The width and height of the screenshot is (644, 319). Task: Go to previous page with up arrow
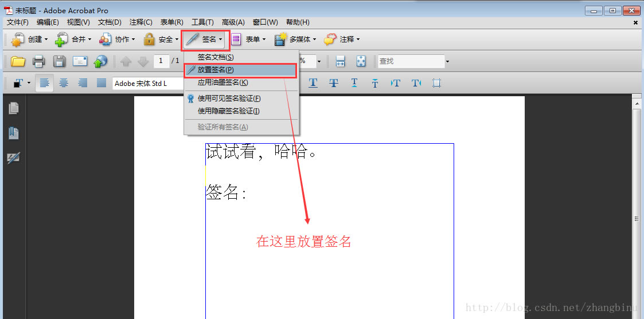click(x=126, y=61)
